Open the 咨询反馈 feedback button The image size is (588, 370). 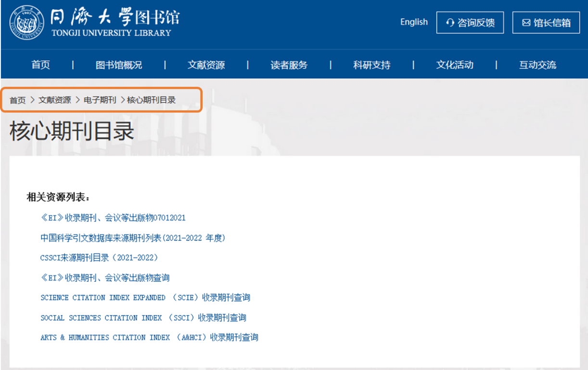point(470,23)
